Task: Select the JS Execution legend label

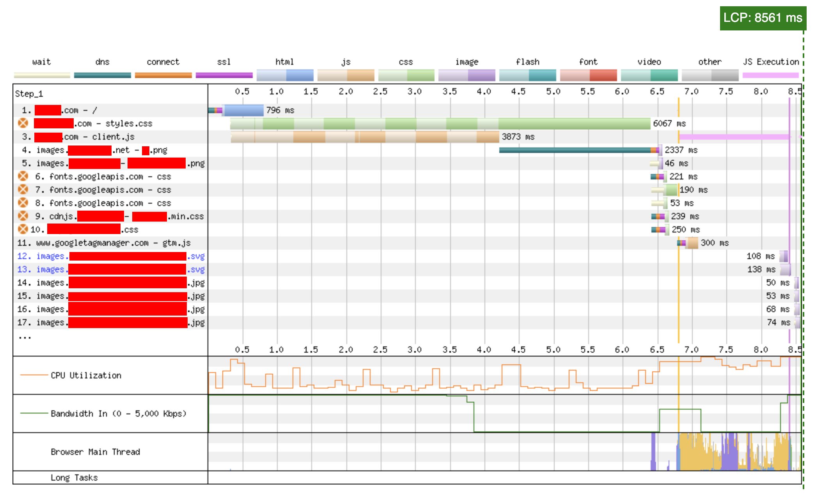Action: pos(771,62)
